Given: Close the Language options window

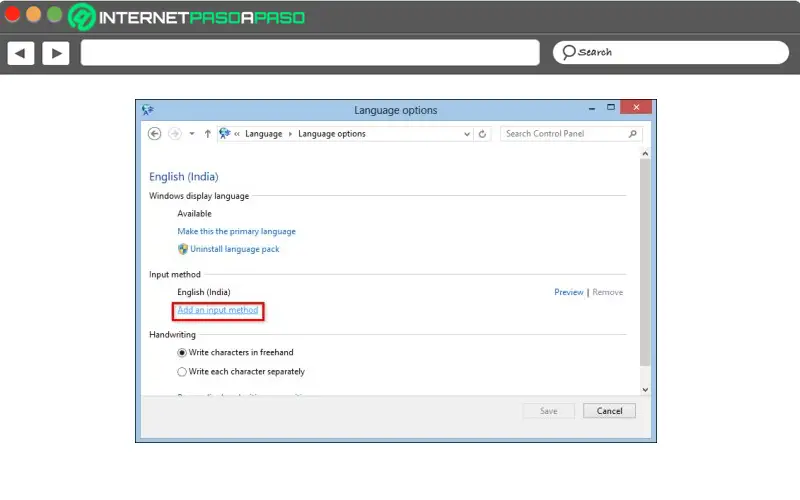Looking at the screenshot, I should 636,107.
